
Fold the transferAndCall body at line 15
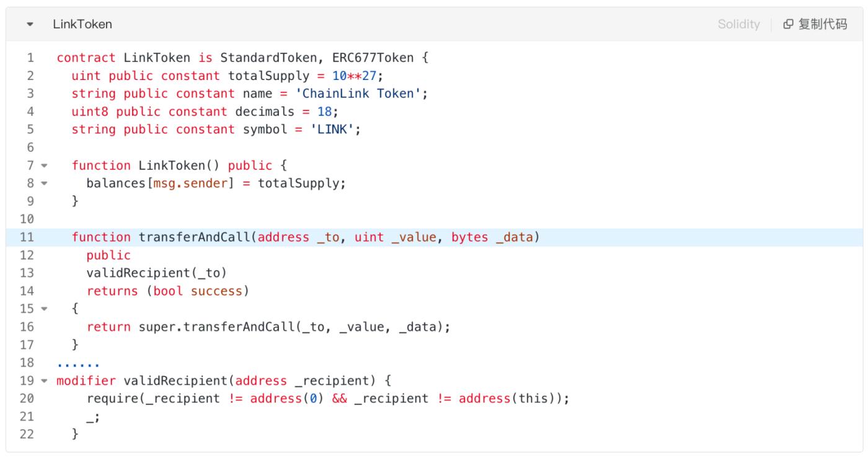click(x=43, y=308)
